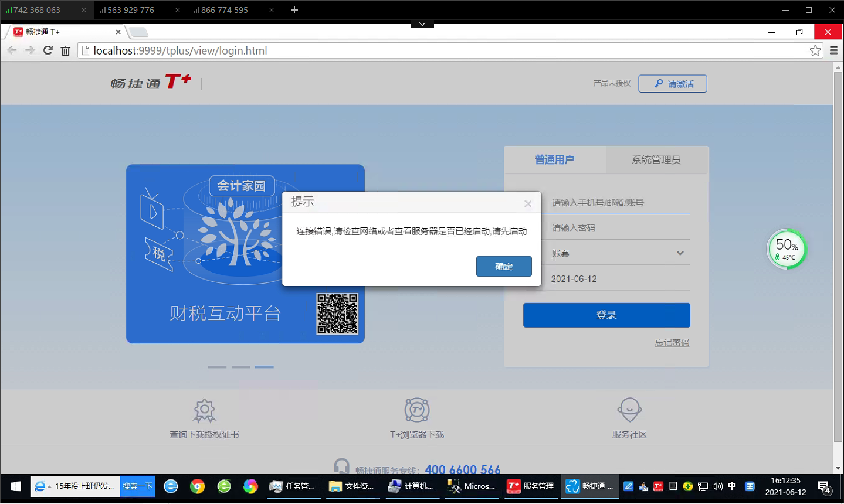Screen dimensions: 844x504
Task: Open the 忘记密码 link
Action: (x=672, y=343)
